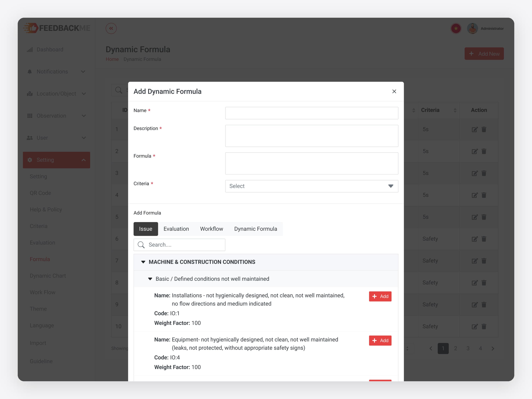Viewport: 532px width, 399px height.
Task: Click the Description text area
Action: coord(311,136)
